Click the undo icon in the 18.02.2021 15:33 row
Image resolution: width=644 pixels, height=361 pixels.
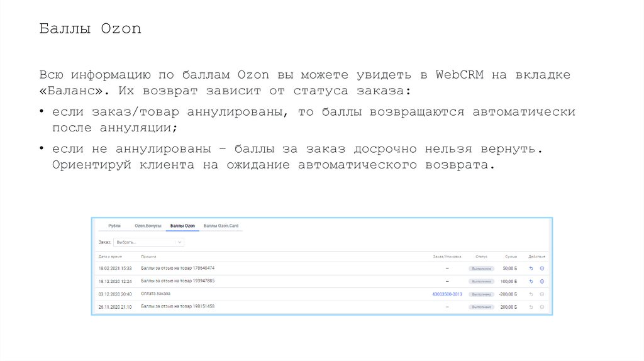point(531,269)
